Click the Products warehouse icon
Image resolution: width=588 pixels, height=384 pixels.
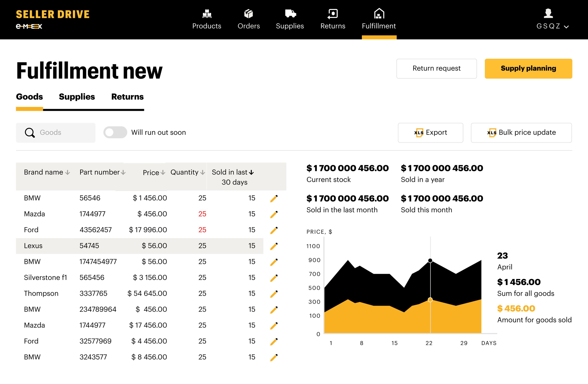[207, 14]
